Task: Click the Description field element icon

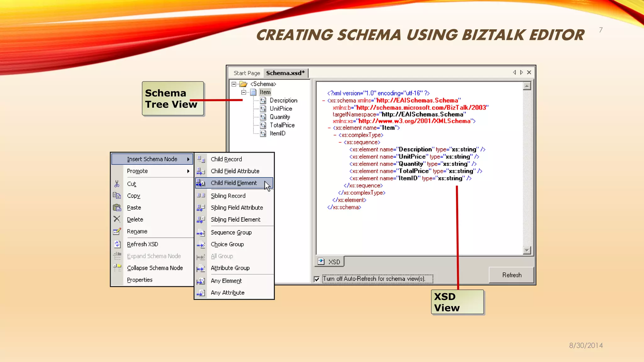Action: (x=263, y=101)
